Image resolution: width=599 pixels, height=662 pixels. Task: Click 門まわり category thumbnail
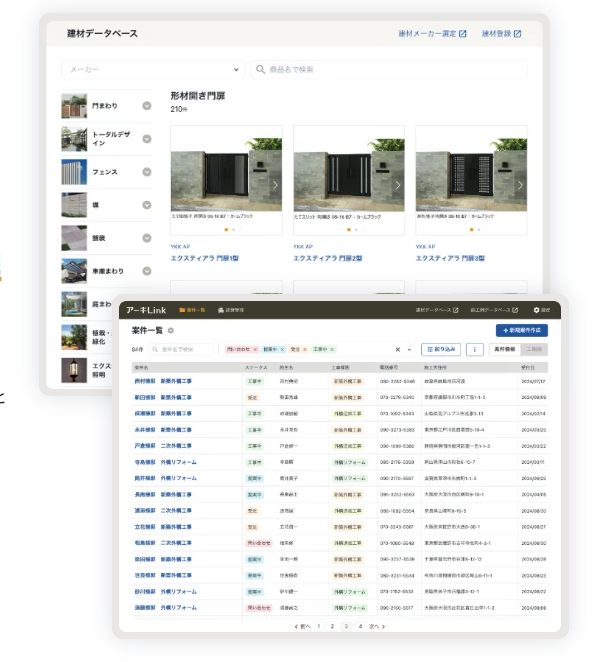coord(74,106)
